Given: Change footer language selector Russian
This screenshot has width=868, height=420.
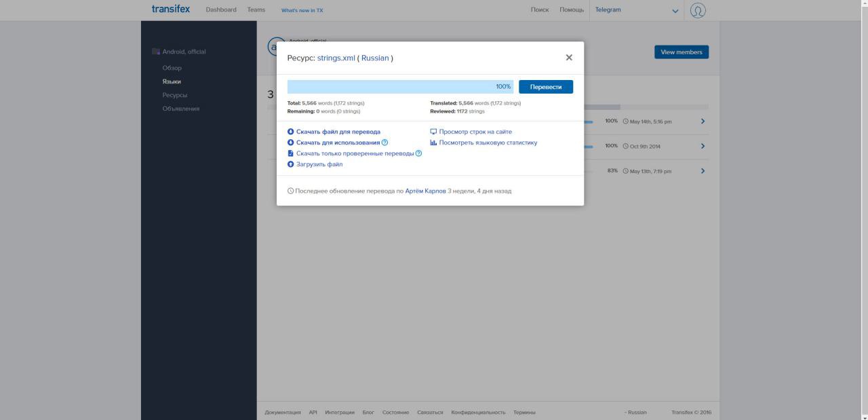Looking at the screenshot, I should (636, 413).
